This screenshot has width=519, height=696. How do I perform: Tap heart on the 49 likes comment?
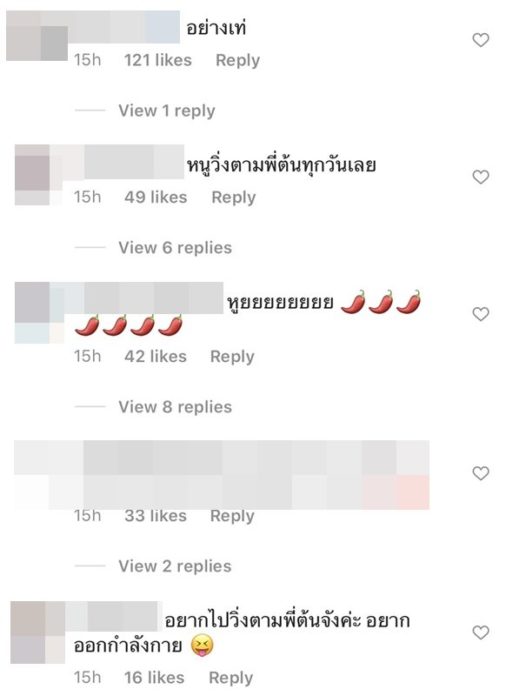point(480,177)
